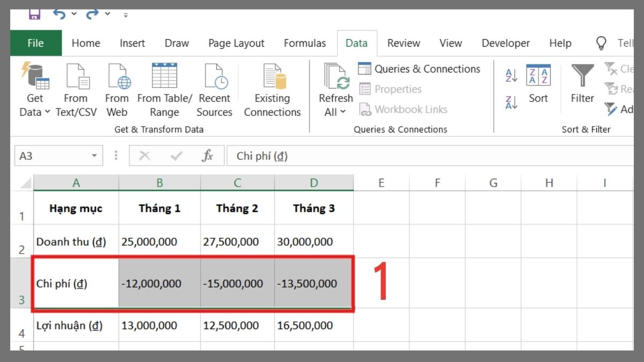Switch to the Formulas tab

click(x=304, y=43)
